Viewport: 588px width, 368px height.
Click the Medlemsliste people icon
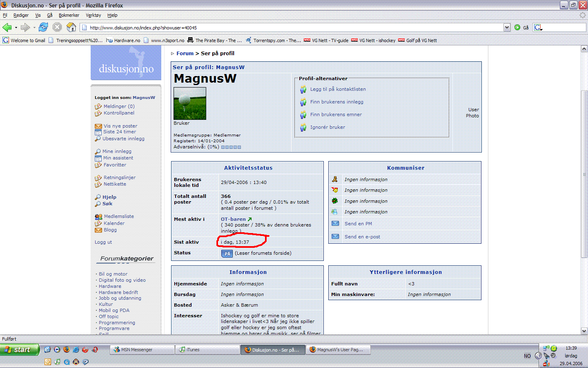pos(98,216)
